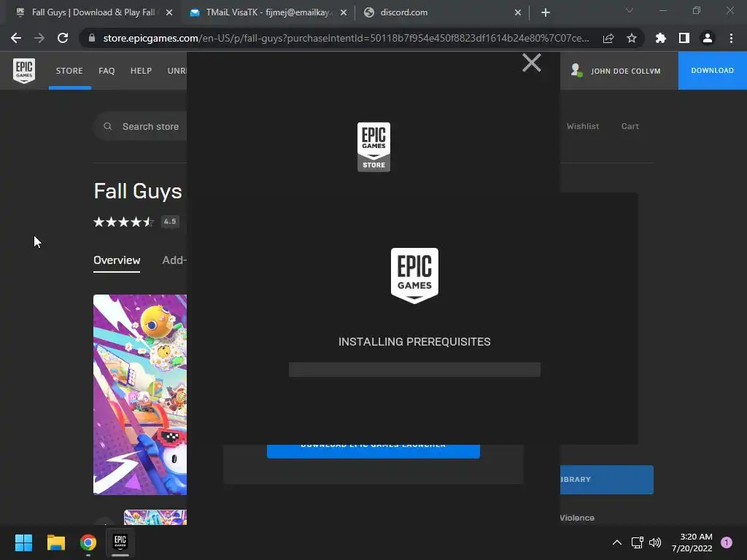Select the small screenshot thumbnail below artwork
Viewport: 747px width, 560px height.
click(155, 517)
